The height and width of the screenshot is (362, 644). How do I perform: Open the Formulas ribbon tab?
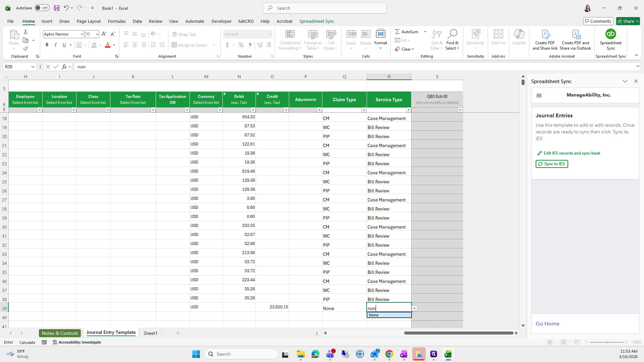click(117, 21)
